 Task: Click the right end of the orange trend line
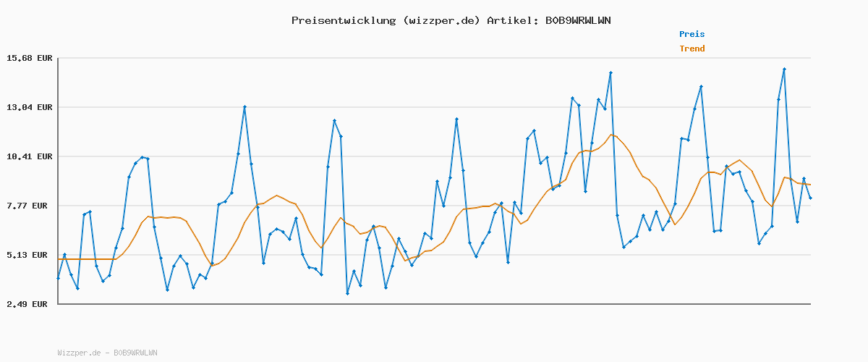pyautogui.click(x=809, y=185)
